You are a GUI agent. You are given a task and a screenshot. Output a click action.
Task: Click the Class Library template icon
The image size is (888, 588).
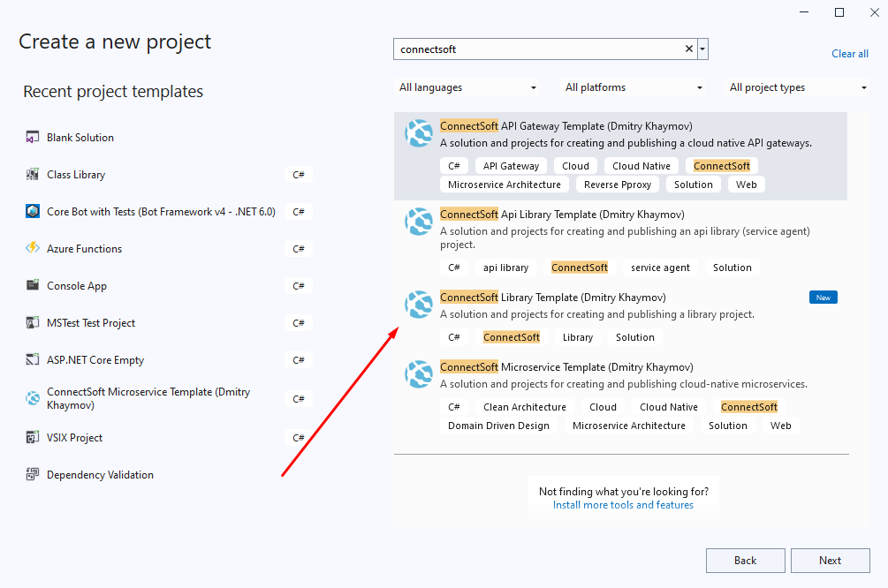tap(32, 174)
